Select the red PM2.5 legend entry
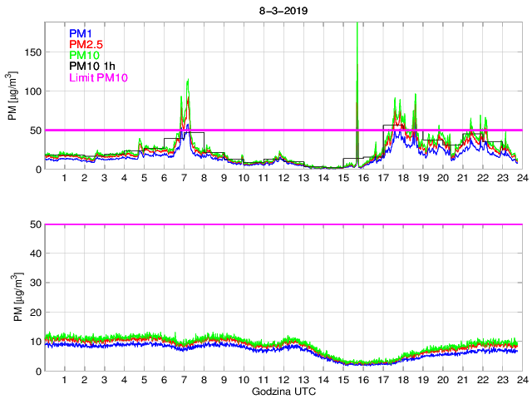The image size is (532, 399). pyautogui.click(x=88, y=44)
